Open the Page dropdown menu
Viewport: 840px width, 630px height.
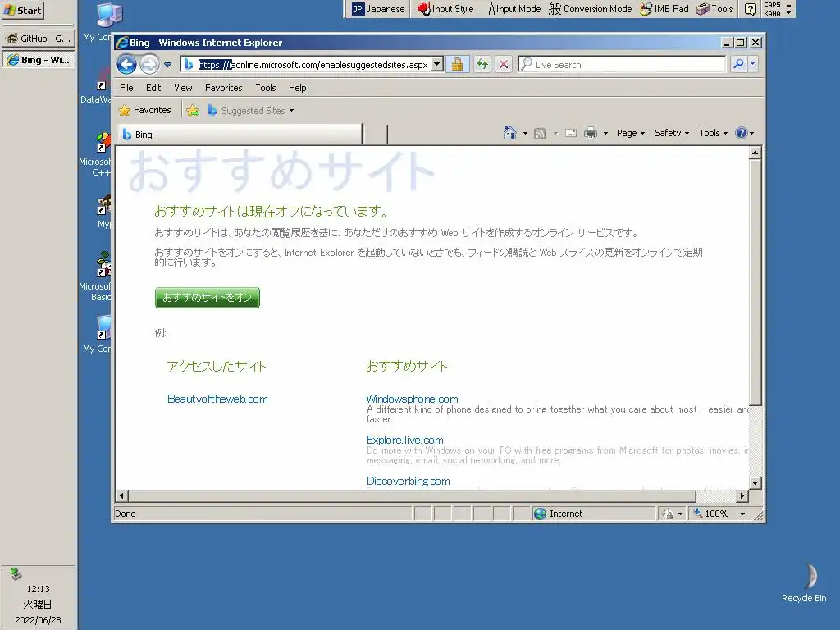click(x=631, y=133)
